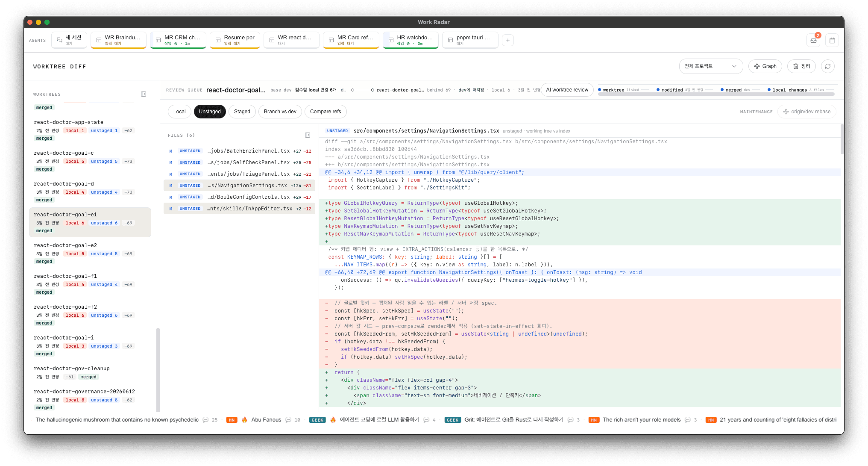The width and height of the screenshot is (868, 466).
Task: Collapse the Worktrees sidebar panel
Action: pyautogui.click(x=144, y=94)
